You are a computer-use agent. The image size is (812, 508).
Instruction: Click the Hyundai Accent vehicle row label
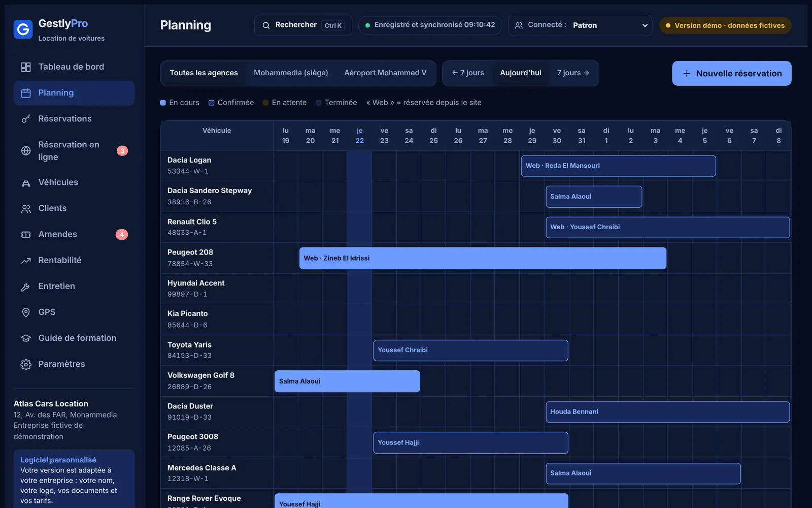(217, 289)
